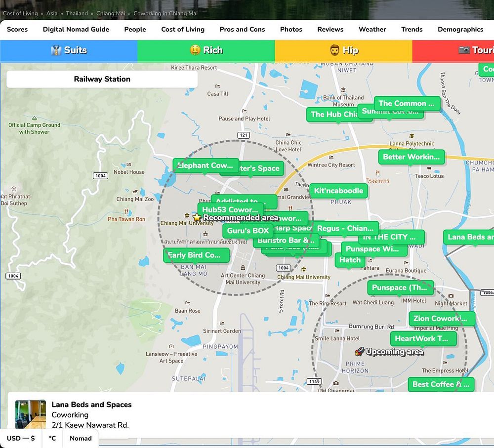Image resolution: width=494 pixels, height=448 pixels.
Task: Show the Weather tab
Action: point(372,29)
